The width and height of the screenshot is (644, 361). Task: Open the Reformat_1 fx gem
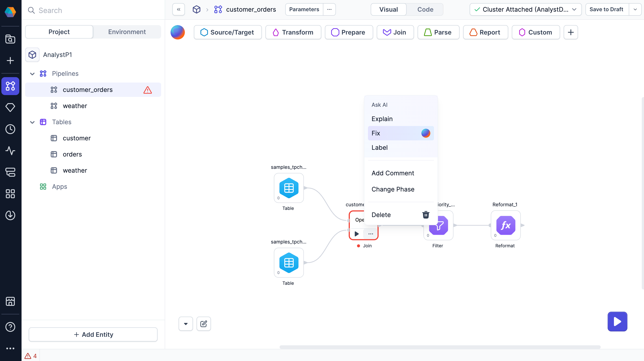click(505, 225)
